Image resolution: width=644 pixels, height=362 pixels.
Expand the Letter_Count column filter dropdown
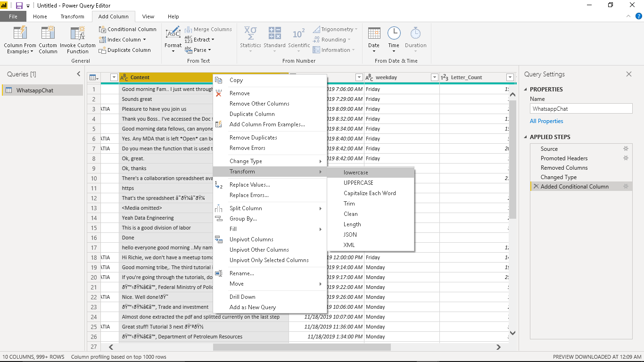[510, 77]
